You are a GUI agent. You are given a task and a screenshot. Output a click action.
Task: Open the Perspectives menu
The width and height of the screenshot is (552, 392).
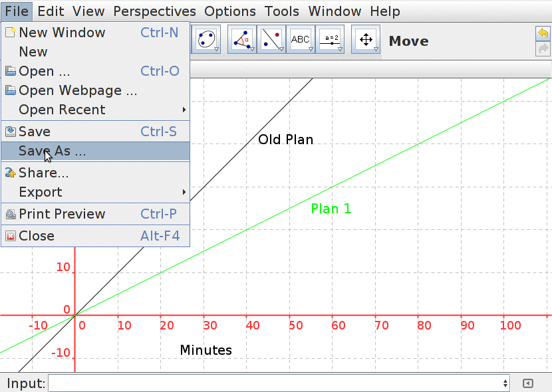154,11
